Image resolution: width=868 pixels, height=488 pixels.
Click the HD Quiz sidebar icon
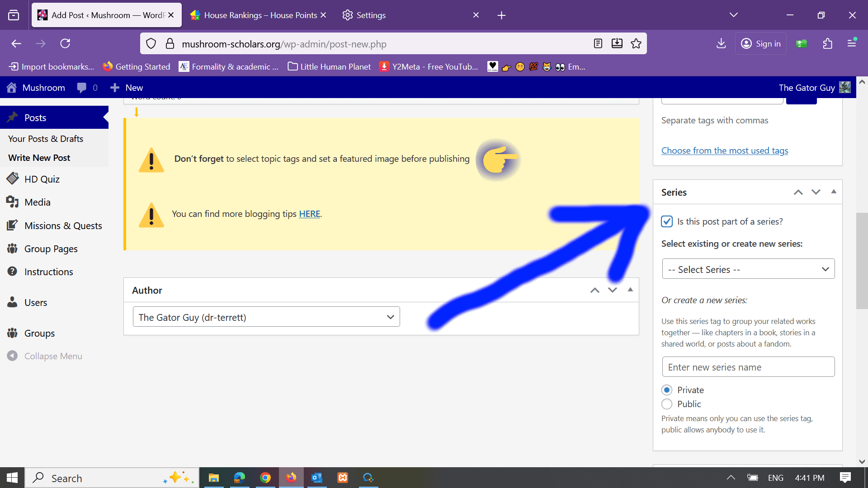tap(13, 178)
